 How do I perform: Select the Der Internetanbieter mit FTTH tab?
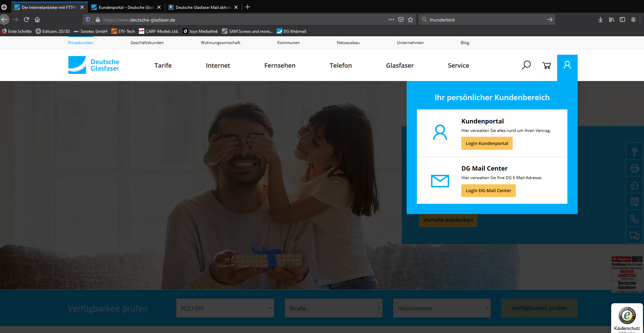click(49, 7)
